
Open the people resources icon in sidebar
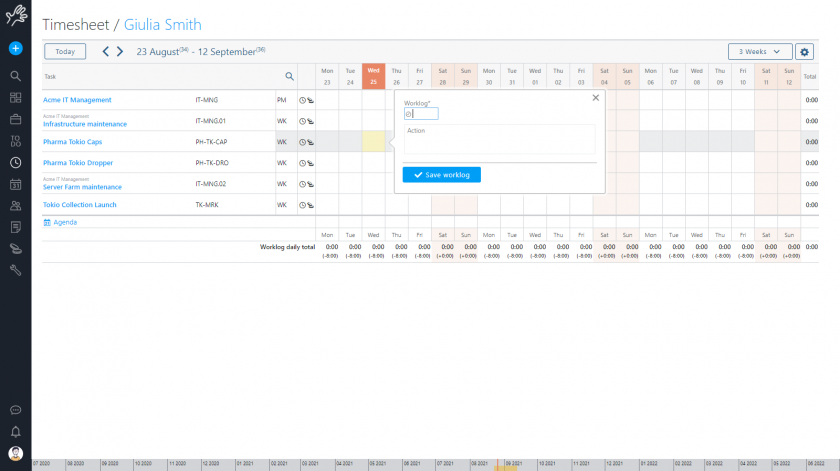(15, 206)
